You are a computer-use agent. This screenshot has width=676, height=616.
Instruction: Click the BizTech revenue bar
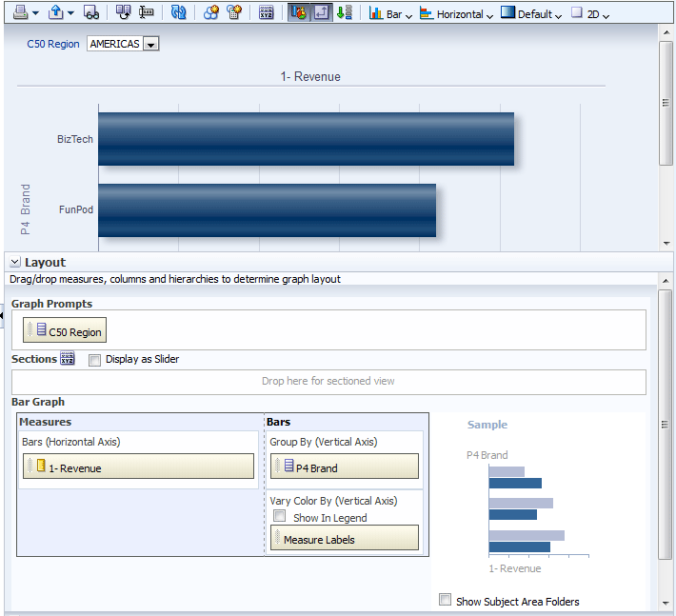(x=306, y=139)
